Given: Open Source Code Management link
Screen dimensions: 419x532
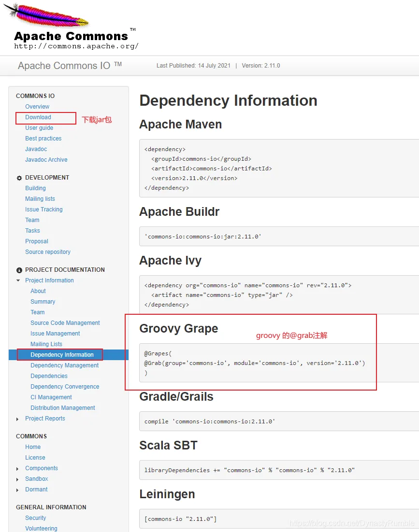Looking at the screenshot, I should click(x=65, y=323).
